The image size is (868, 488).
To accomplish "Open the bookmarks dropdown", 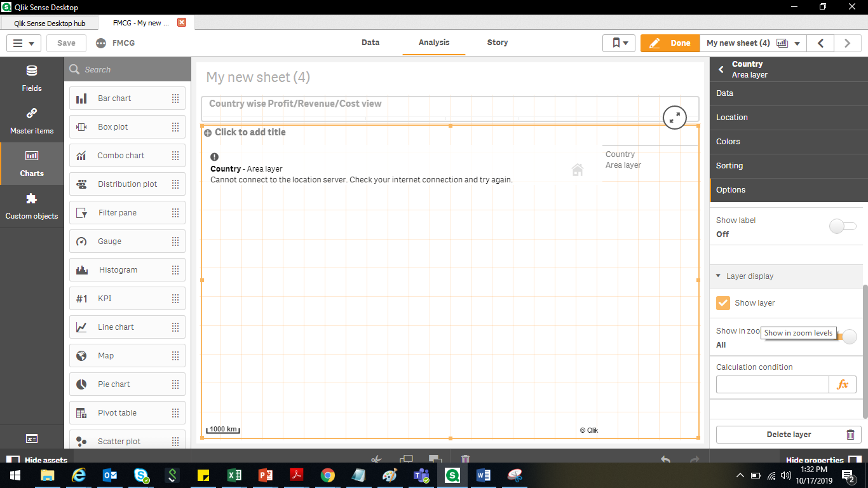I will tap(620, 43).
